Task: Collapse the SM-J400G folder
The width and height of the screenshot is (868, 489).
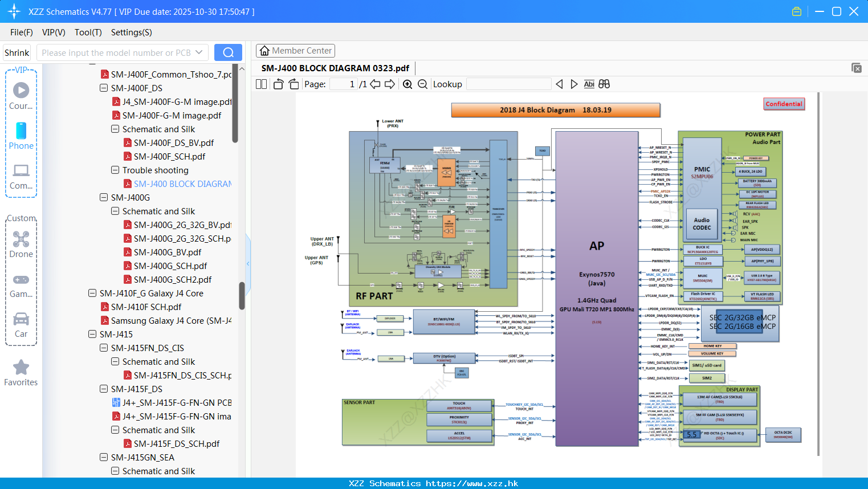Action: pyautogui.click(x=104, y=197)
